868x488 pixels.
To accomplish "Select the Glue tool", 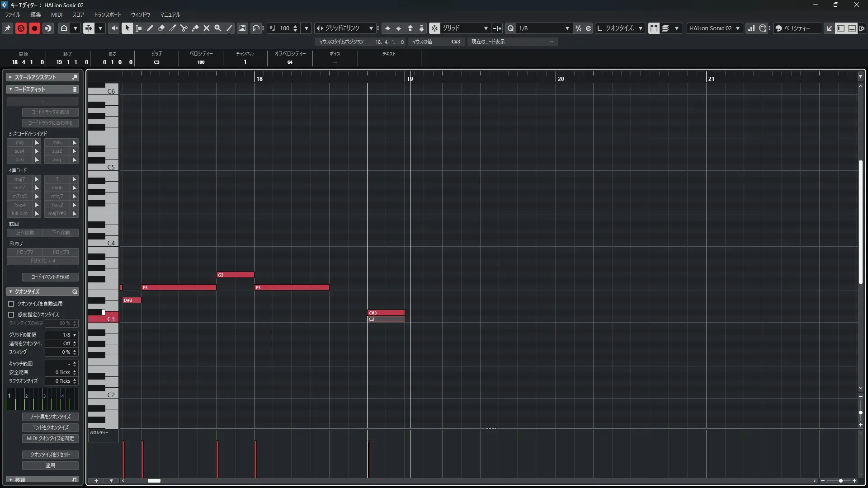I will tap(195, 28).
